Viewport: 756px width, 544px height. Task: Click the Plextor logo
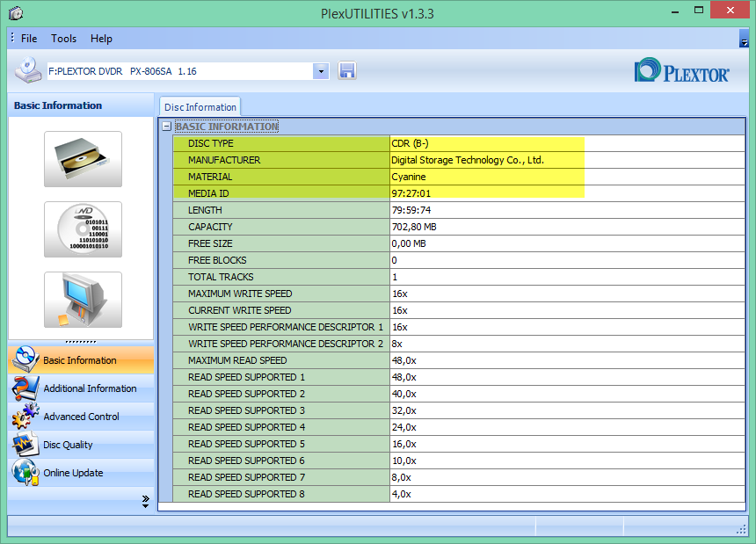682,71
